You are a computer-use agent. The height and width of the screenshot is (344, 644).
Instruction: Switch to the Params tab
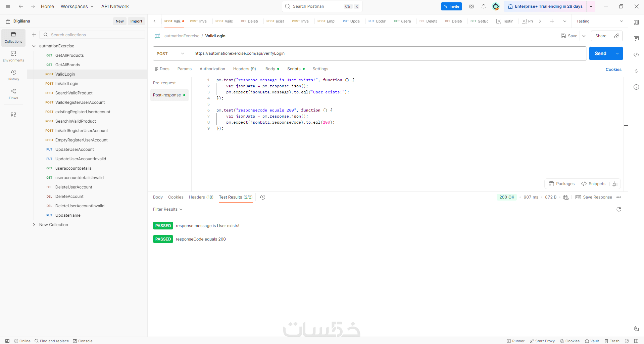pyautogui.click(x=185, y=69)
